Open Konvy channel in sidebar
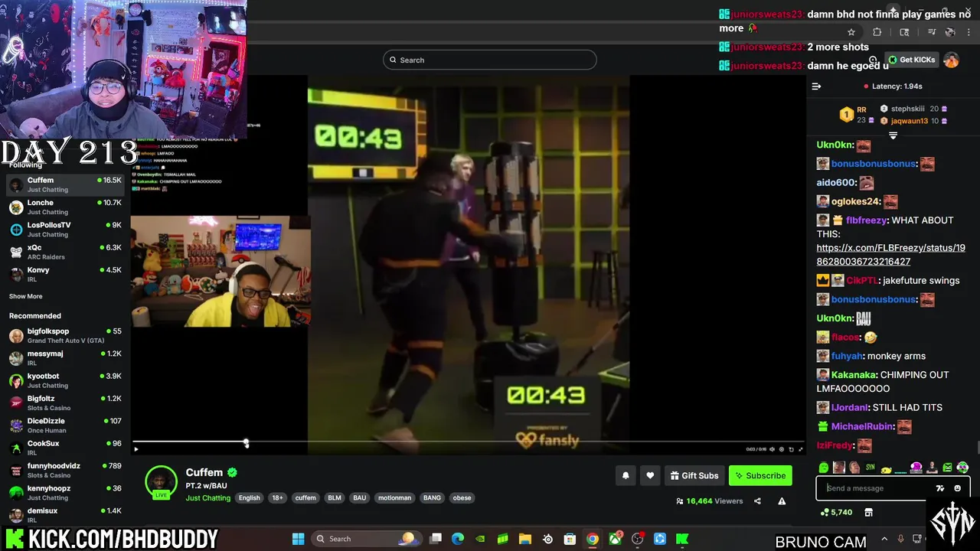 [65, 274]
